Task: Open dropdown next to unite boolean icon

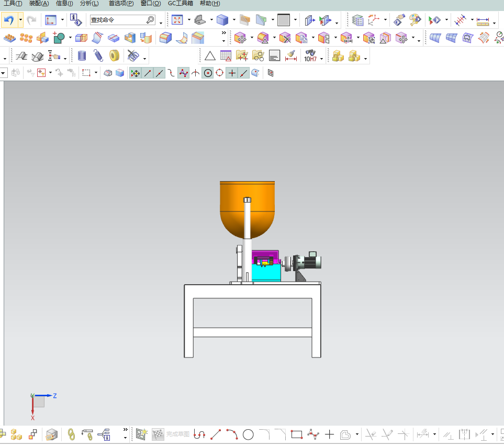Action: pos(70,38)
